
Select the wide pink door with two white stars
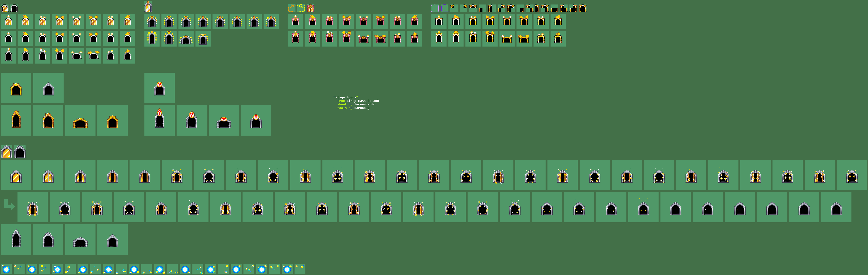click(x=363, y=39)
